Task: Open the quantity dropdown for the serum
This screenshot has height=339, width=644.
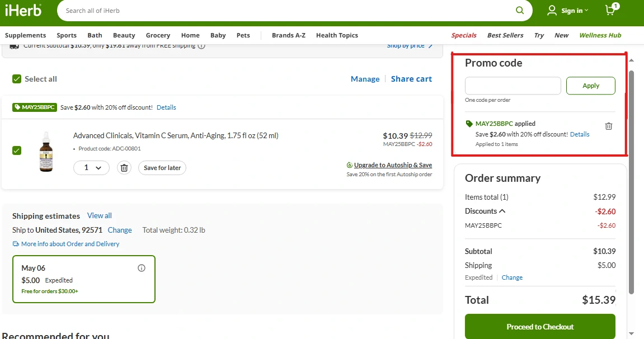Action: (91, 168)
